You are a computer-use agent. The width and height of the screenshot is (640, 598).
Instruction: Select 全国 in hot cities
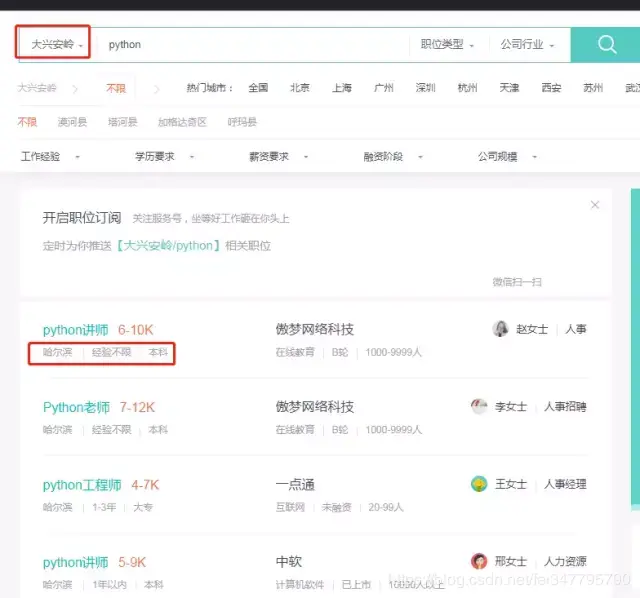(258, 88)
